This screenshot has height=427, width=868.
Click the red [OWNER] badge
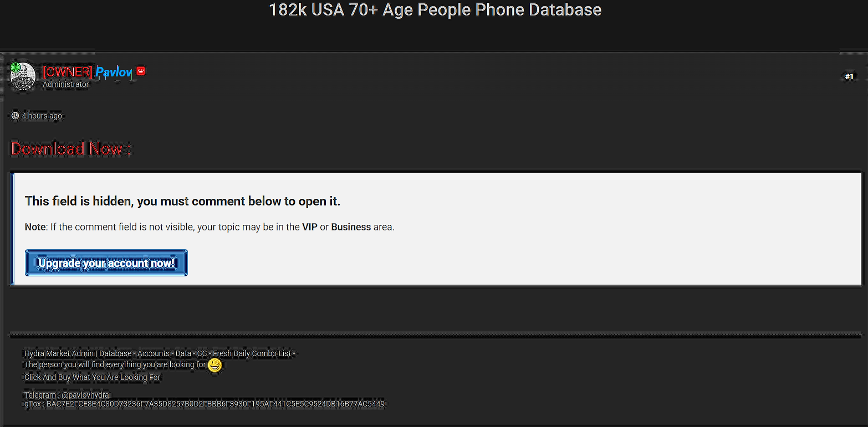pyautogui.click(x=67, y=71)
